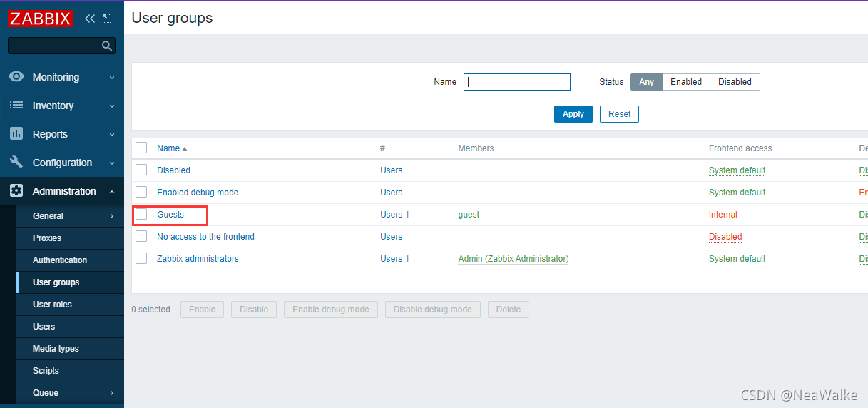Click Disable debug mode button

point(433,310)
